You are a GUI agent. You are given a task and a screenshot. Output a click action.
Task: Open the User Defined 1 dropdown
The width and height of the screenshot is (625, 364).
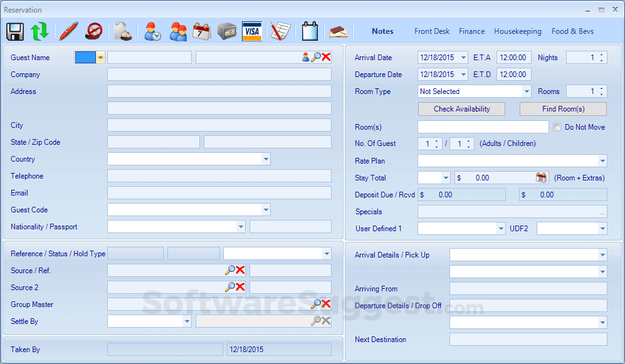[x=502, y=229]
